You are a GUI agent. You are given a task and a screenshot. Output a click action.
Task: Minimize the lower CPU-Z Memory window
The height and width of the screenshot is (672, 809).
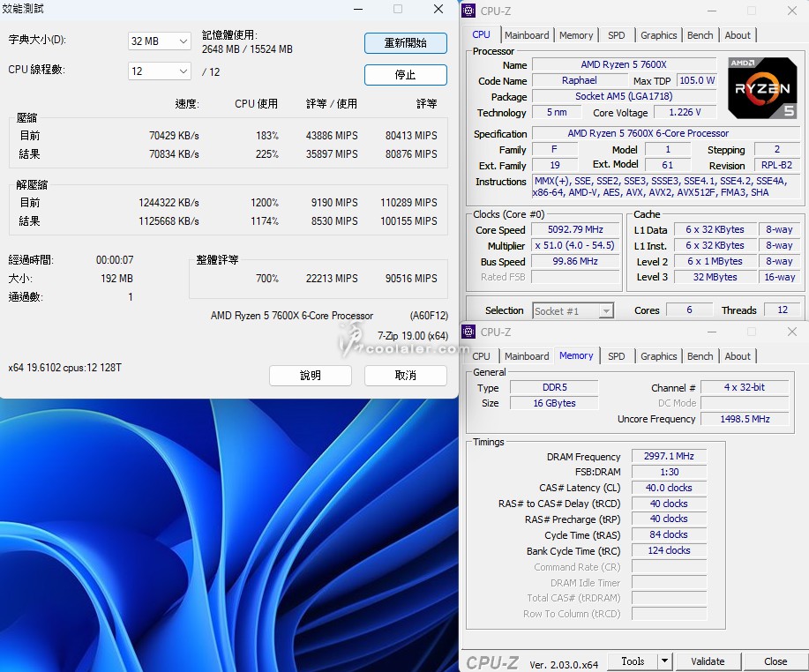coord(712,332)
